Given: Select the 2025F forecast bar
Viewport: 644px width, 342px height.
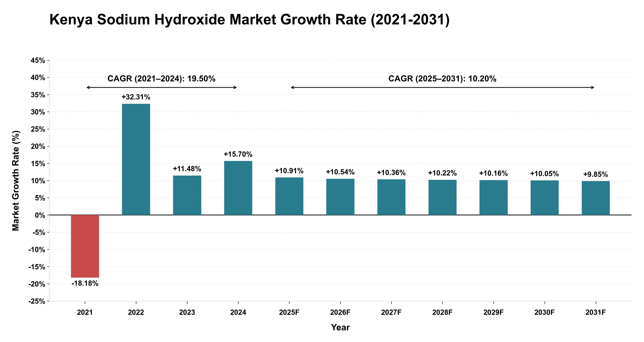Looking at the screenshot, I should [289, 196].
